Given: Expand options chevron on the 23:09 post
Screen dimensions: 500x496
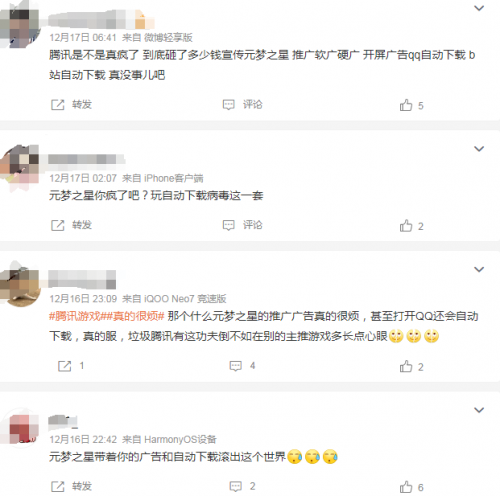Looking at the screenshot, I should pos(479,269).
